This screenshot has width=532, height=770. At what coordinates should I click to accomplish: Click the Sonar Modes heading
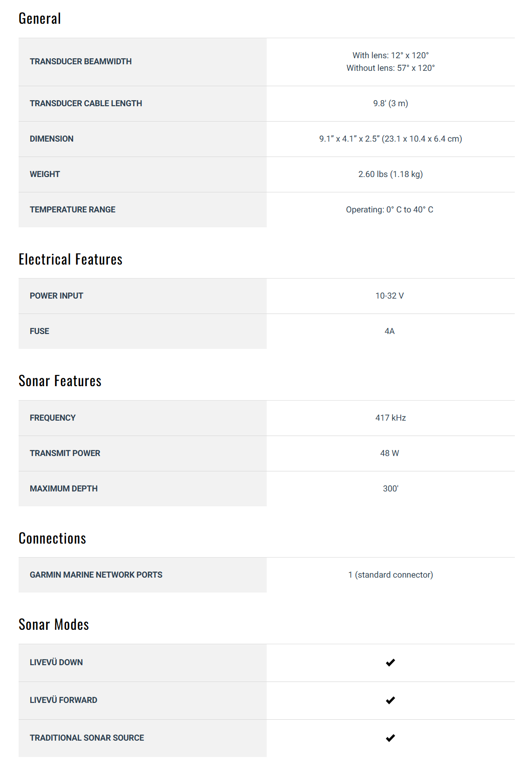click(54, 625)
